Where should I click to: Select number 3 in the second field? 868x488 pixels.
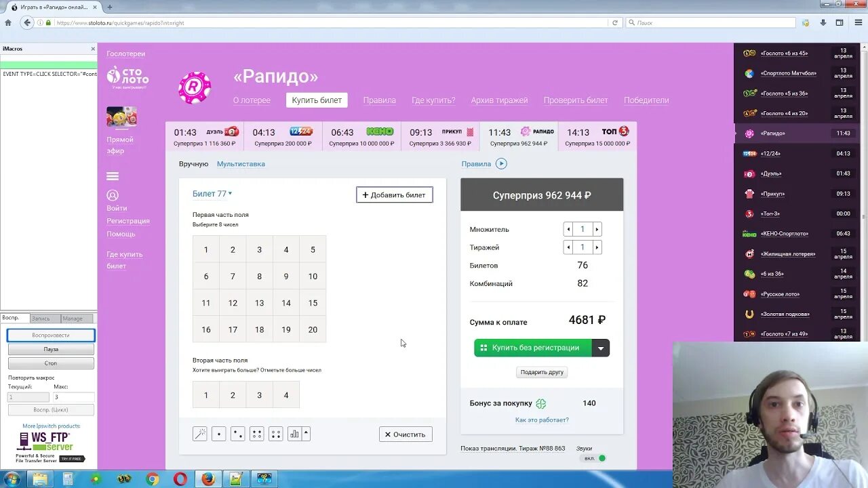tap(259, 395)
